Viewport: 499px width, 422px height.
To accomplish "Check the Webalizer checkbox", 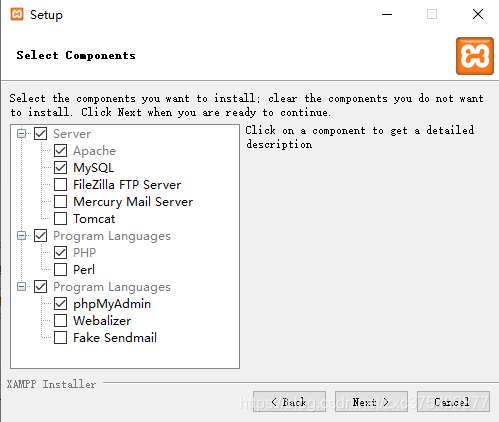I will click(x=60, y=321).
